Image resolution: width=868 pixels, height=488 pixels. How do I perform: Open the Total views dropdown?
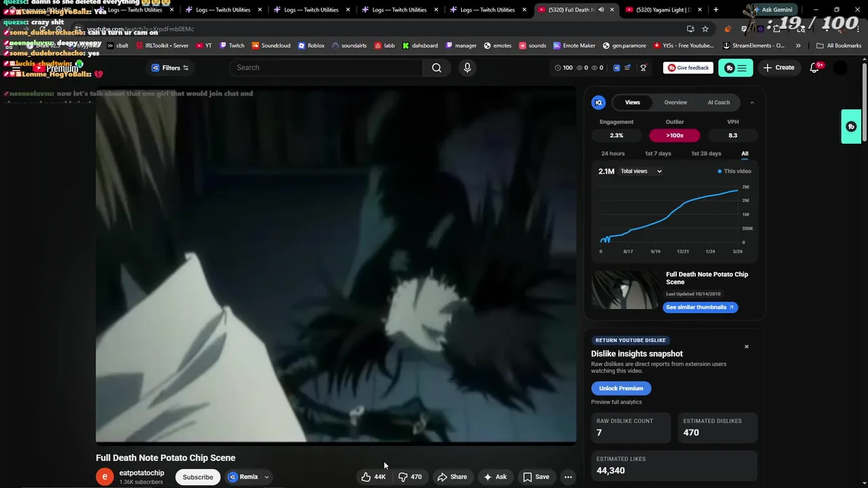[x=641, y=171]
